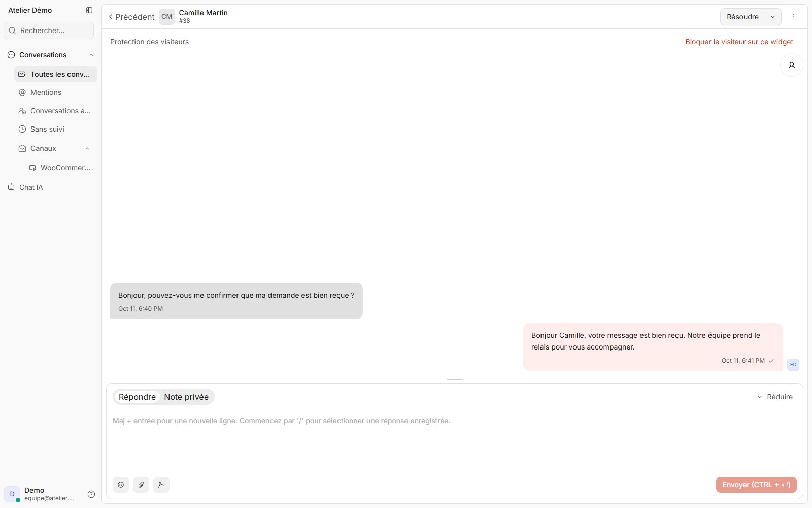Screen dimensions: 812x508
Task: Click the Résoudre button
Action: (x=743, y=17)
